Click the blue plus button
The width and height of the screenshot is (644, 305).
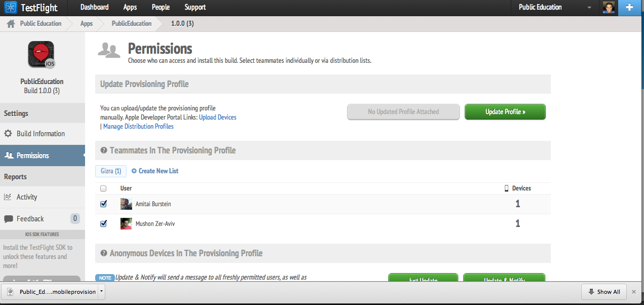click(629, 8)
